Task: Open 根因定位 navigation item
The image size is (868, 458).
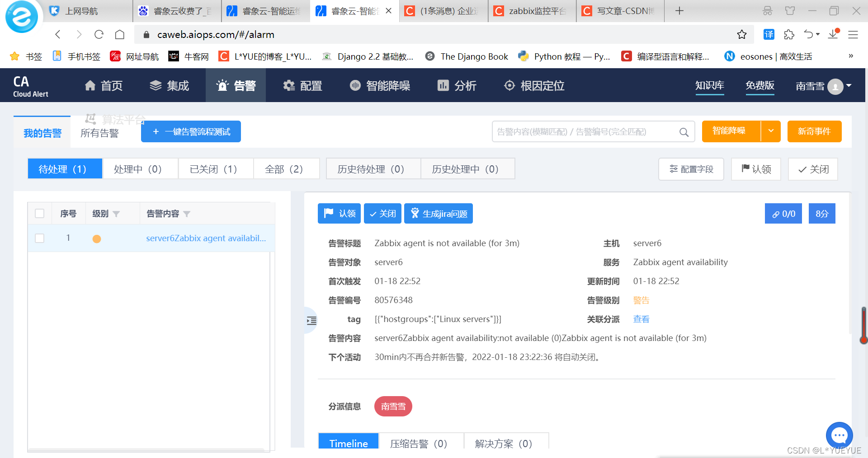Action: [534, 86]
